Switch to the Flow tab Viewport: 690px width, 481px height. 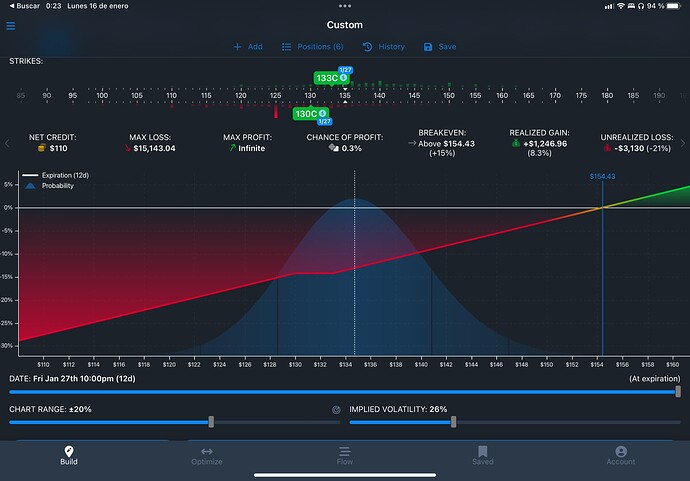tap(345, 455)
